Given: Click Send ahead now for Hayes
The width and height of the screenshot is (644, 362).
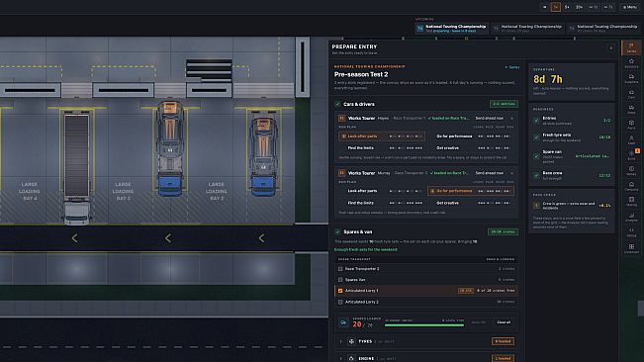Looking at the screenshot, I should [489, 119].
